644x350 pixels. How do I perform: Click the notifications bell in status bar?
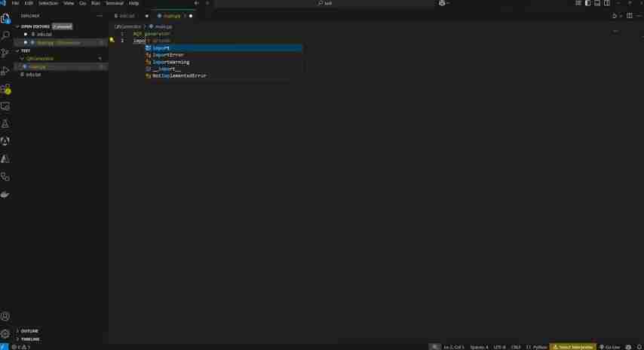pyautogui.click(x=639, y=347)
